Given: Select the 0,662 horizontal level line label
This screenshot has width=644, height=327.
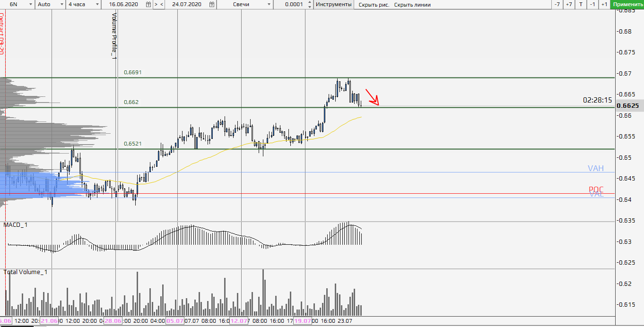Looking at the screenshot, I should [x=131, y=102].
